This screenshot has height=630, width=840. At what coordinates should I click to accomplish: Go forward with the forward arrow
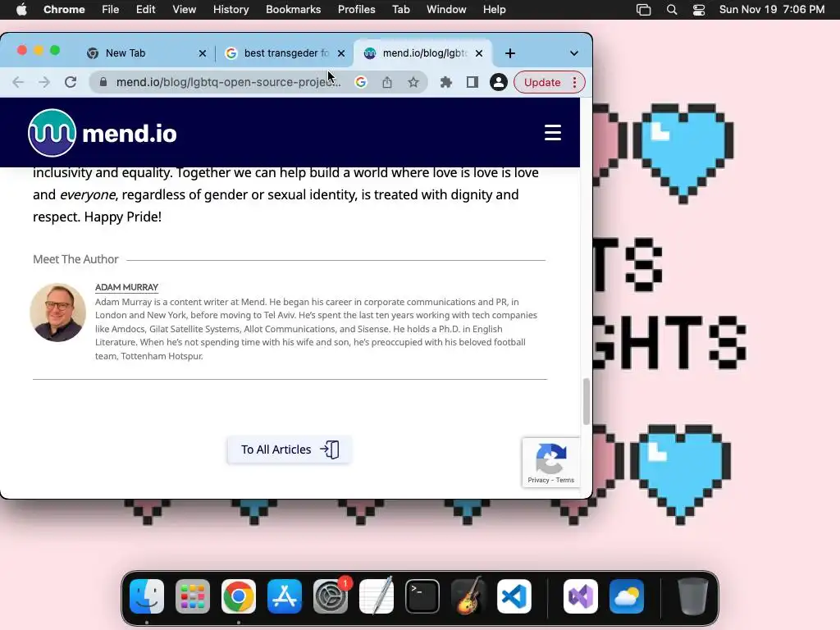44,82
